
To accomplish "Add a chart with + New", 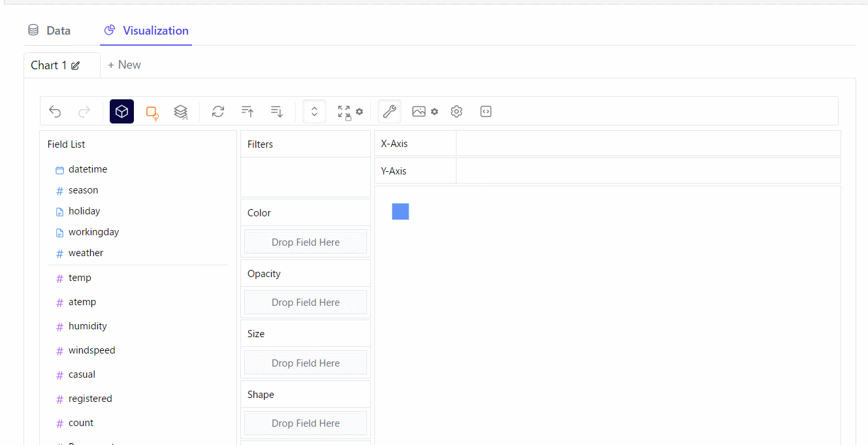I will 124,65.
